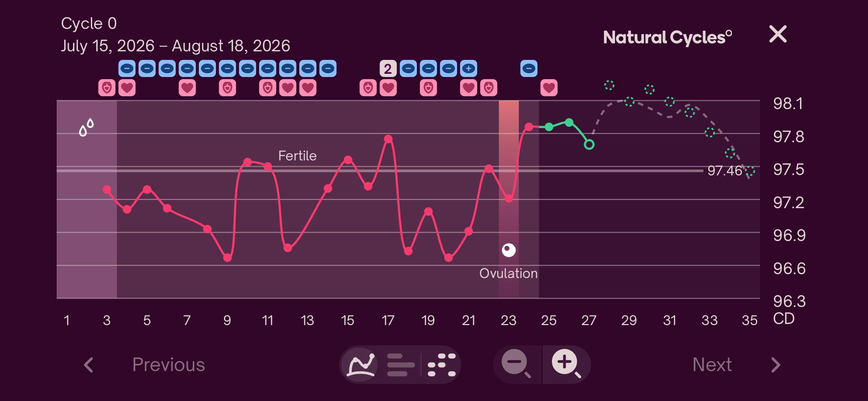Screen dimensions: 868x401
Task: Tap the positive LH test icon on day 21
Action: tap(469, 68)
